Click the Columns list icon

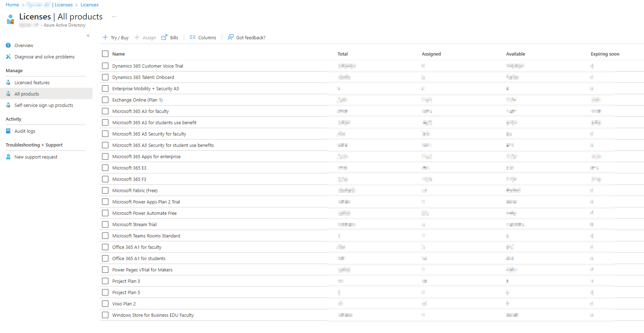point(193,37)
